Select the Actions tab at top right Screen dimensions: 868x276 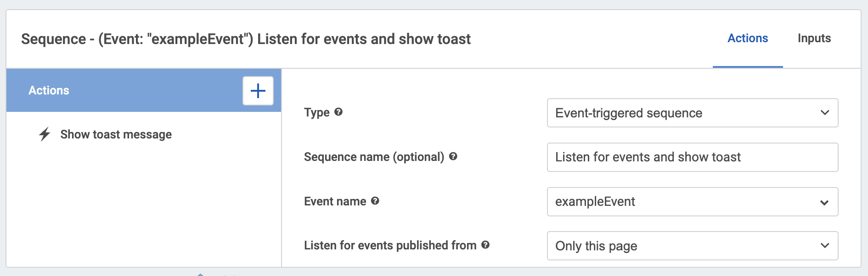pos(747,39)
